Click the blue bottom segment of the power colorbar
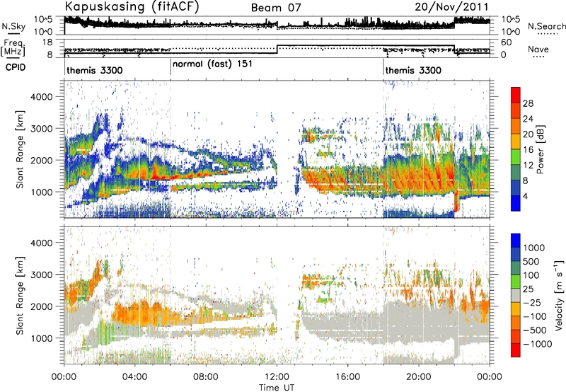 [516, 203]
